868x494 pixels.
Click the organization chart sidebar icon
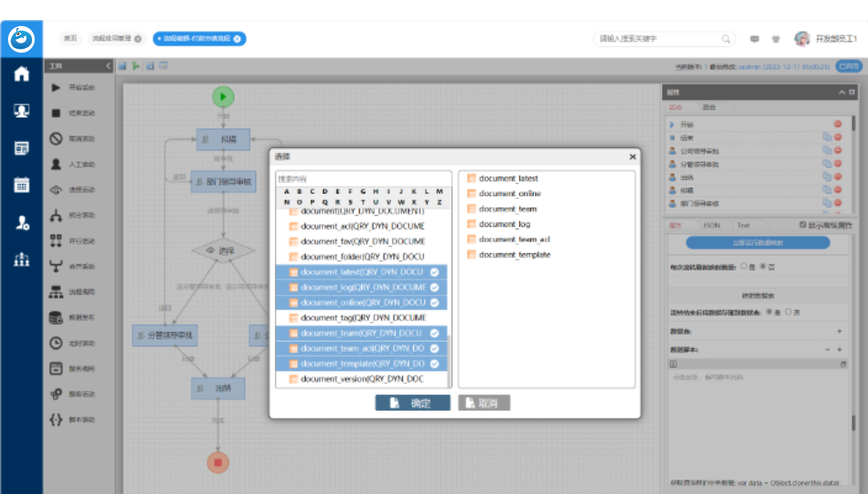[21, 260]
